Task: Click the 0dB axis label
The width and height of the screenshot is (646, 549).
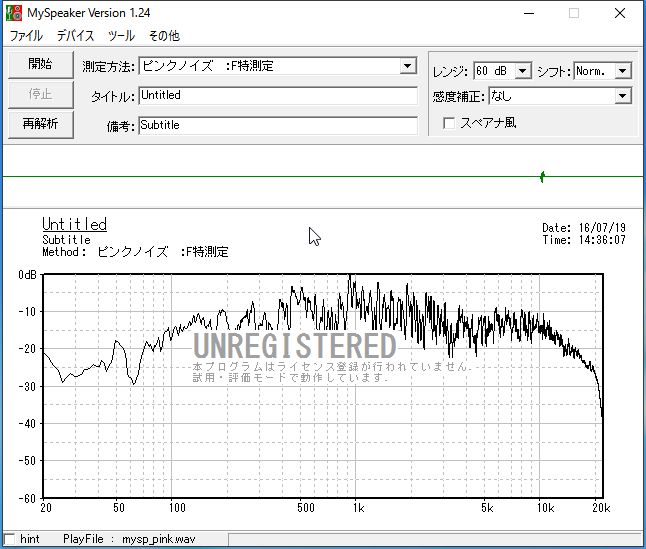Action: click(x=27, y=275)
